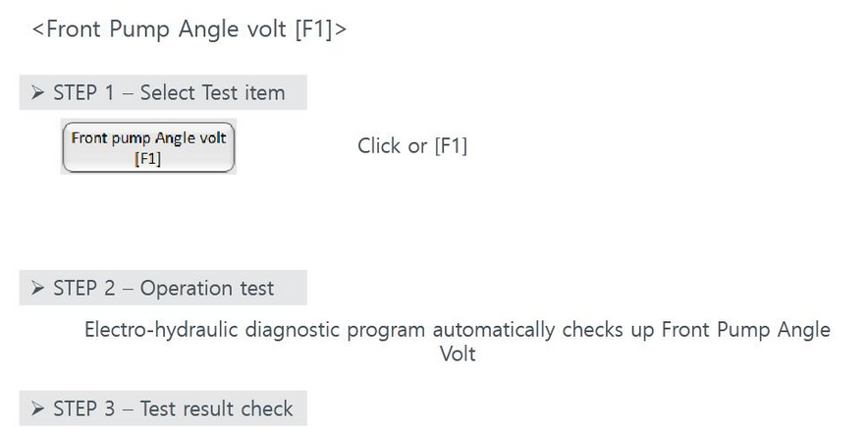Click the opening angle bracket of the title
Screen dimensions: 868x436
coord(37,29)
